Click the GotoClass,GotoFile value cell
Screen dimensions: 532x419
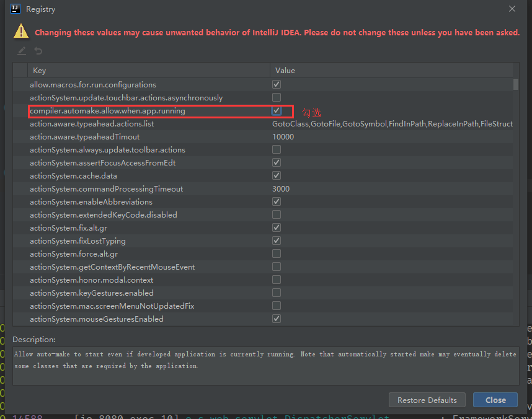[x=392, y=124]
